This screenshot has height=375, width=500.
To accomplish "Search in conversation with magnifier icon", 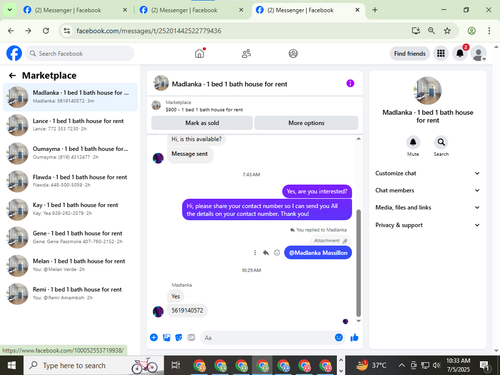I will click(x=441, y=142).
